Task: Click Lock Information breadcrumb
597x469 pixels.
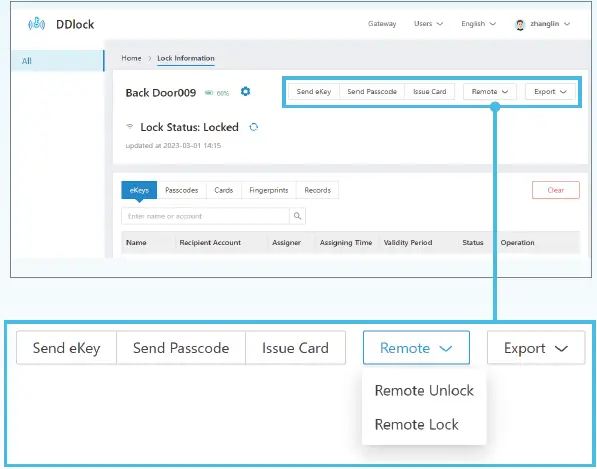Action: click(x=186, y=58)
